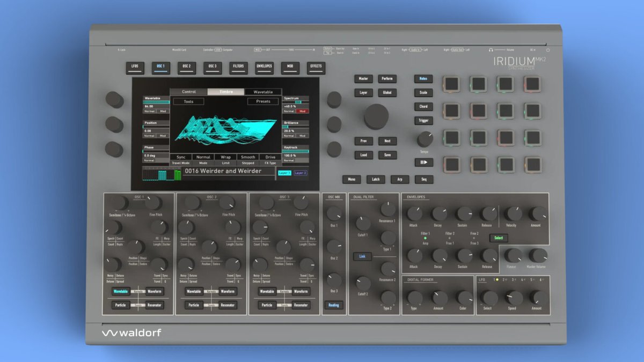Click the Master Volume knob
The height and width of the screenshot is (362, 644).
(x=538, y=256)
